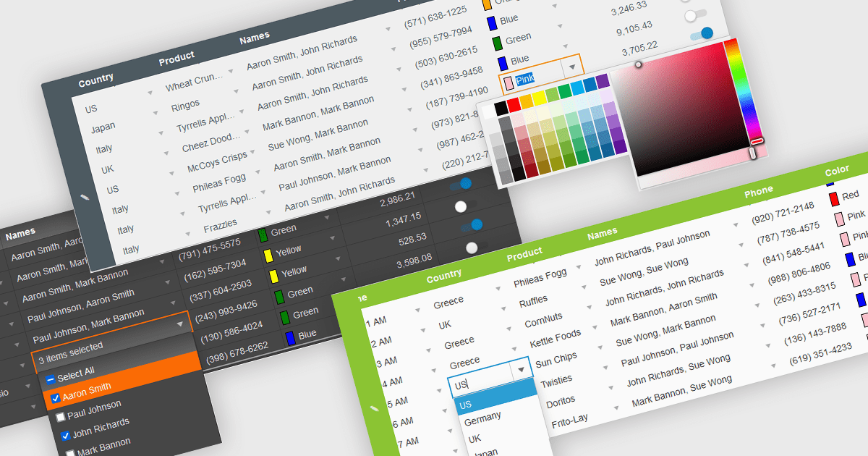The width and height of the screenshot is (868, 456).
Task: Uncheck the John Richards checkbox
Action: point(66,436)
